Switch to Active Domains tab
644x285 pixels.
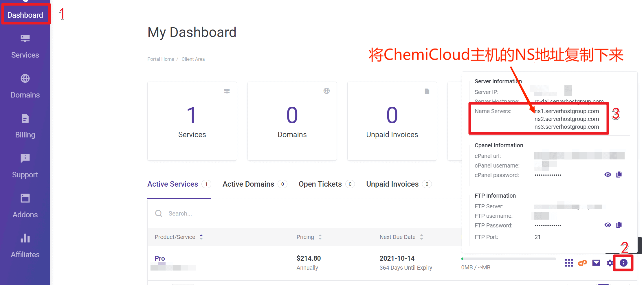248,184
